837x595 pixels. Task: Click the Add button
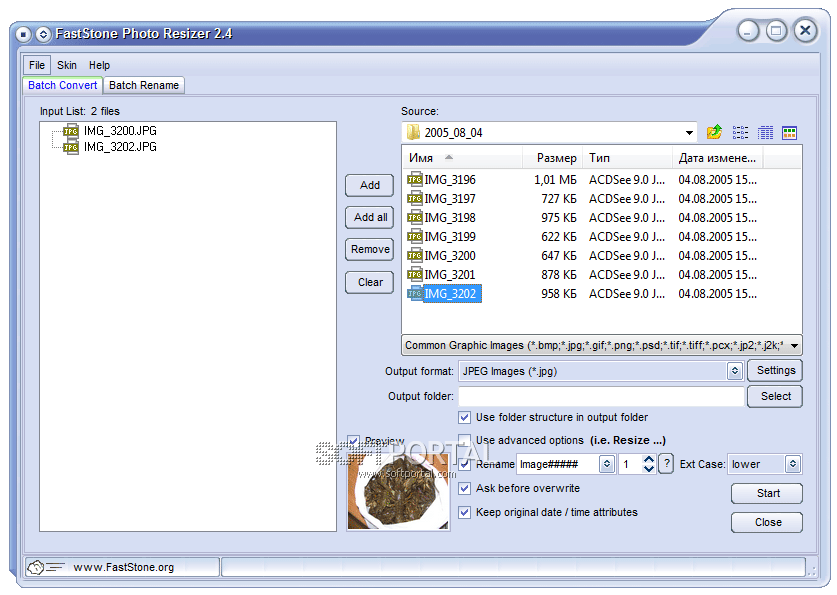point(369,185)
